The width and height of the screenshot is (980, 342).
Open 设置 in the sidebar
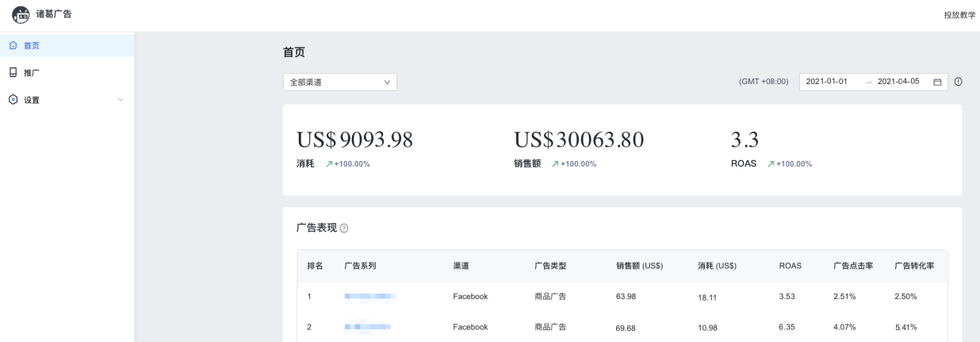67,100
